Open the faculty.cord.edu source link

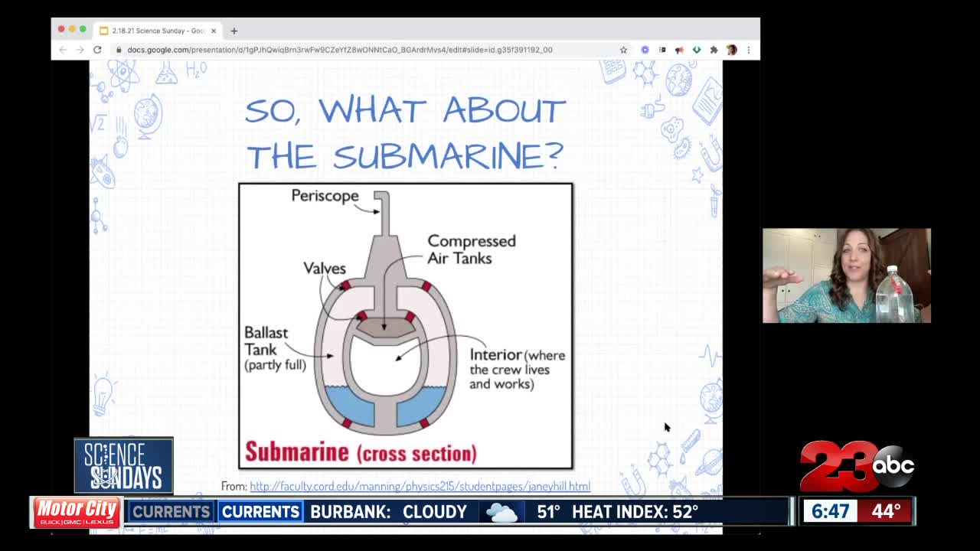point(420,486)
